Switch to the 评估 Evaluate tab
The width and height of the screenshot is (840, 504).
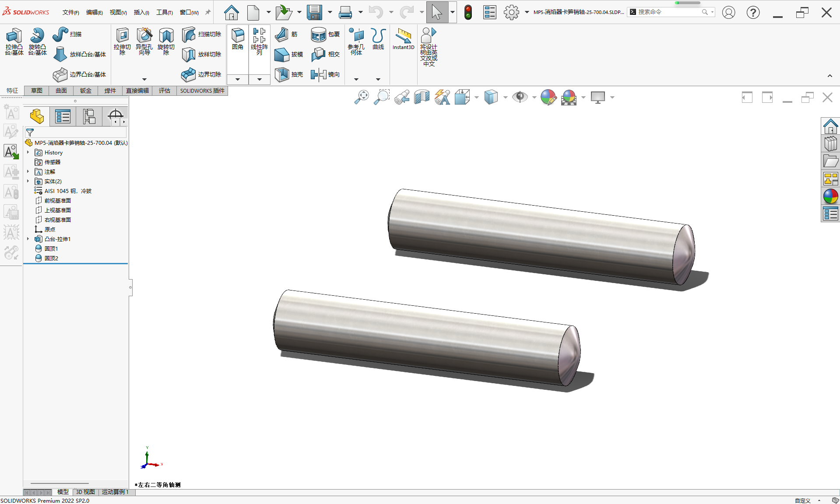(x=165, y=91)
